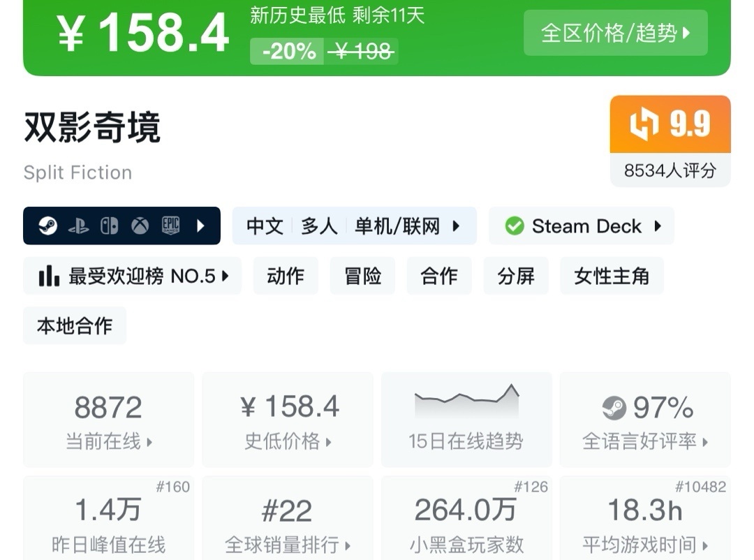
Task: Open the 分屏 tag
Action: pyautogui.click(x=516, y=276)
